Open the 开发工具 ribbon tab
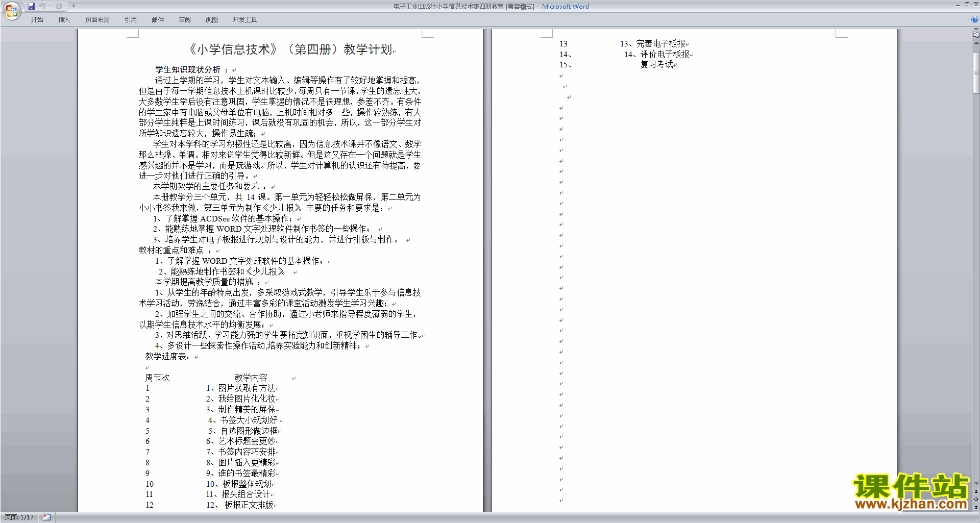Screen dimensions: 980x523 click(x=245, y=19)
